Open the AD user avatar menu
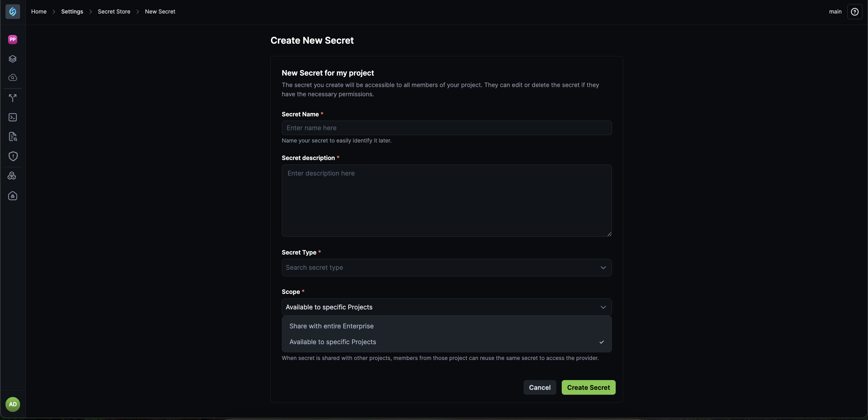The width and height of the screenshot is (868, 420). click(13, 404)
